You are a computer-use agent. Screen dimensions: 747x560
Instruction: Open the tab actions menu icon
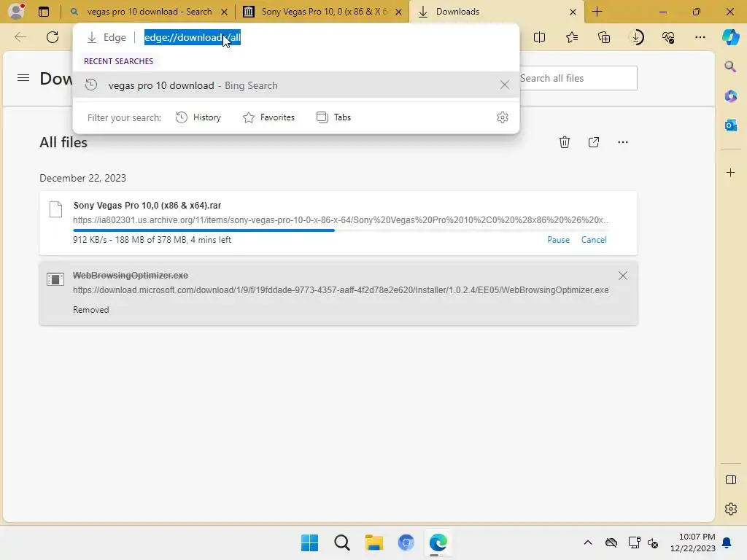coord(44,12)
